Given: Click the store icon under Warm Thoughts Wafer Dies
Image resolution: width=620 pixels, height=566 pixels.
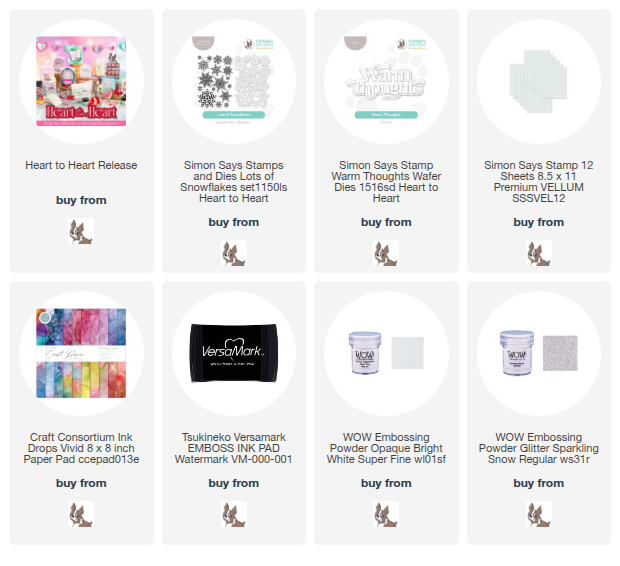Looking at the screenshot, I should point(386,253).
